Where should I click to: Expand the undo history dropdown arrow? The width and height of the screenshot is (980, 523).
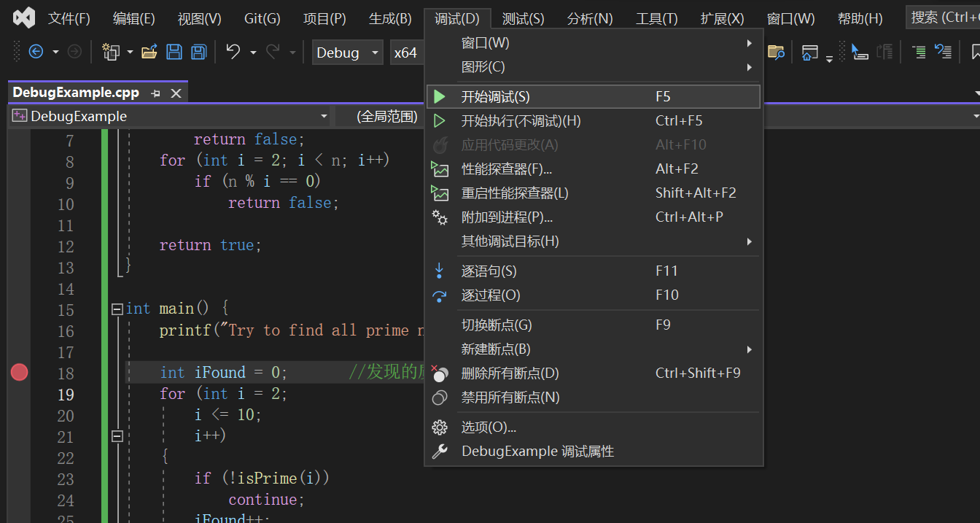pos(253,53)
